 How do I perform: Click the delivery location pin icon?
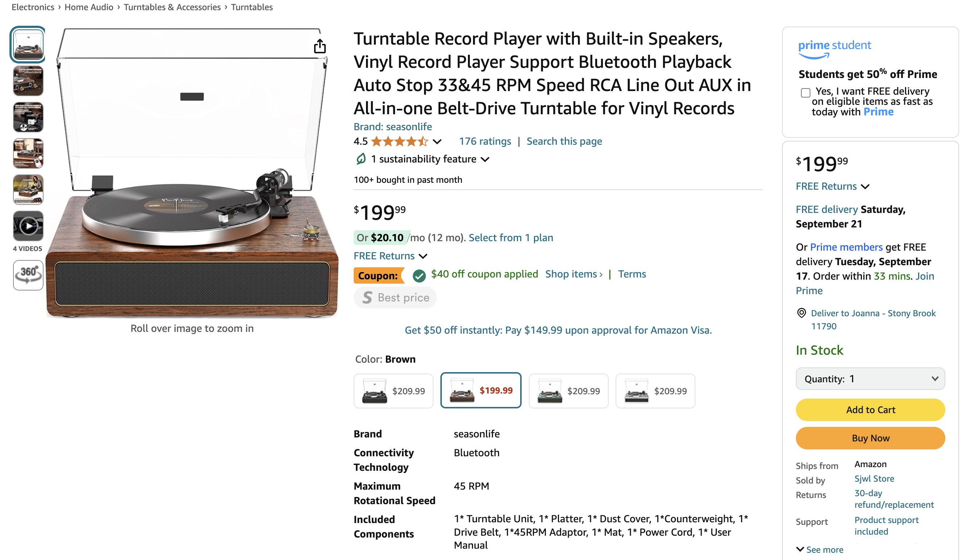tap(801, 313)
